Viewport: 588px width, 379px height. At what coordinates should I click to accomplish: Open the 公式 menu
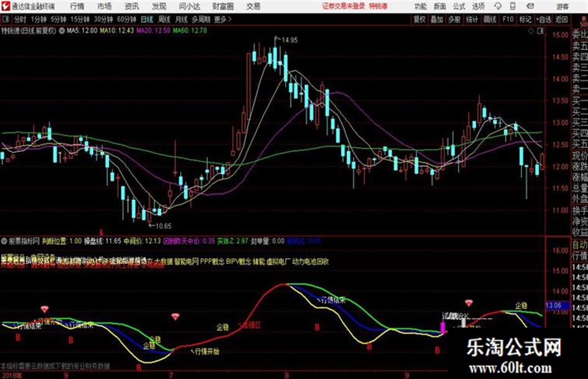(x=459, y=6)
